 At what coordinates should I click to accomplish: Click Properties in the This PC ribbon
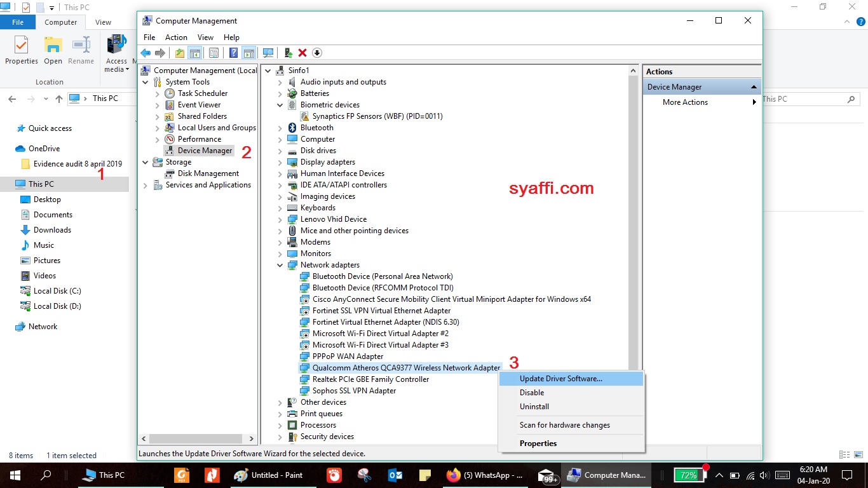[x=22, y=51]
